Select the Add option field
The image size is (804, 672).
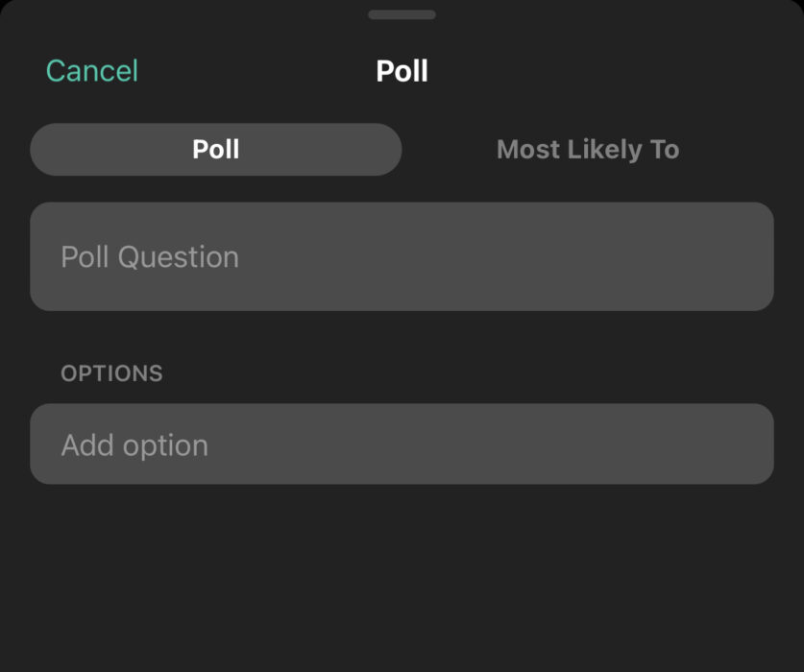402,444
